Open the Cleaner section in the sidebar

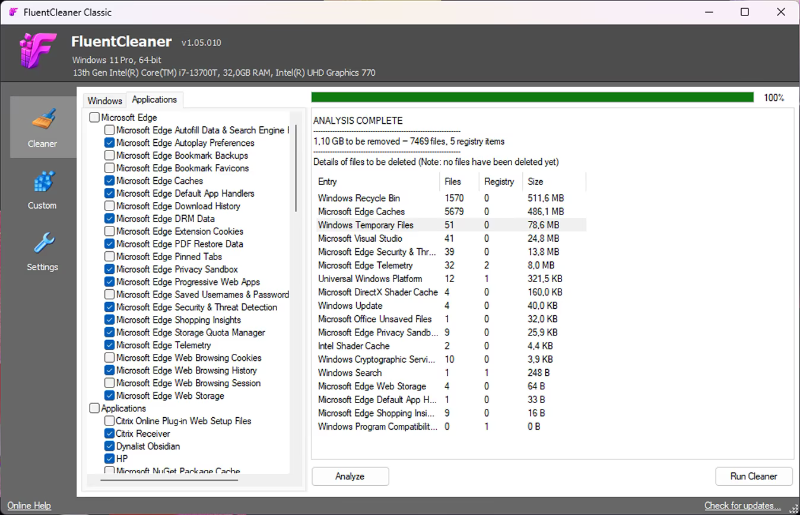point(43,127)
